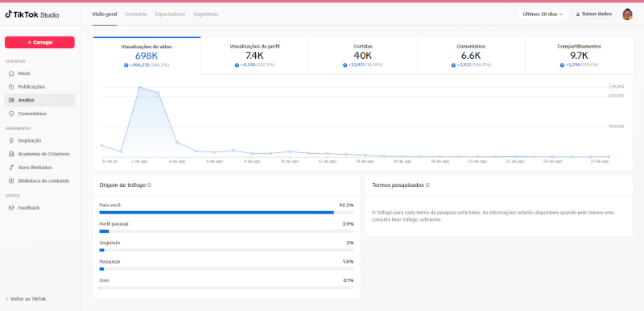Screen dimensions: 644x311
Task: Click the up-arrow icon under 698K
Action: (126, 65)
